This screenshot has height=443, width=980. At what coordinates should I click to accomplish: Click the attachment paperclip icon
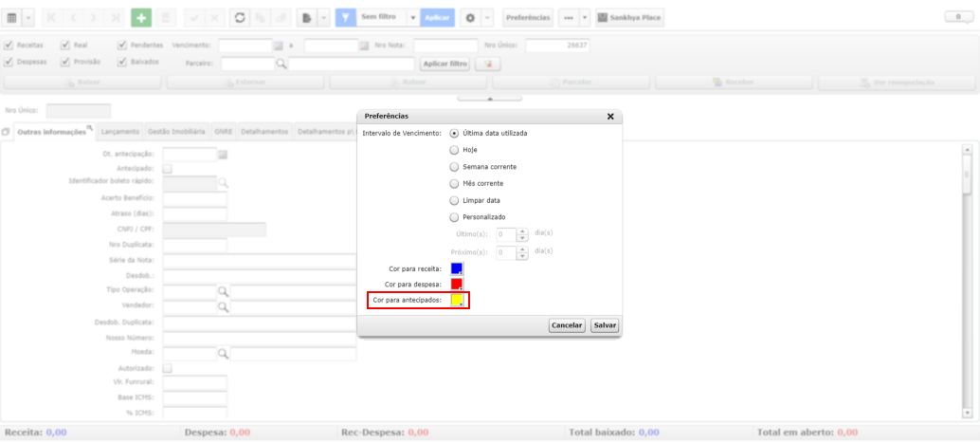tap(281, 18)
